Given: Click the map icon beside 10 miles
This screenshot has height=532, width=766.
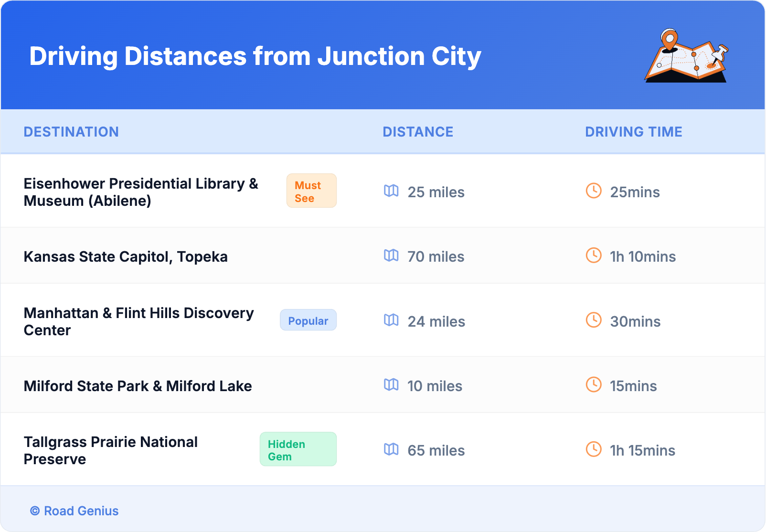Looking at the screenshot, I should point(391,384).
